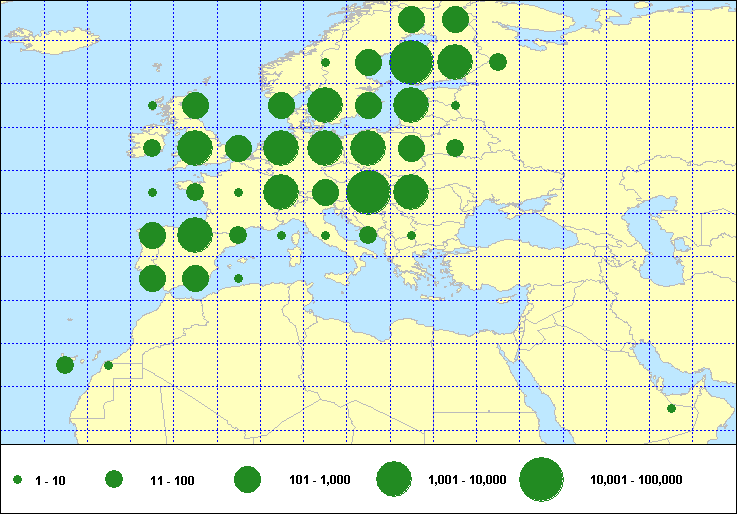This screenshot has height=514, width=737.
Task: Click the small dot marker on the Balearic Islands
Action: 238,278
